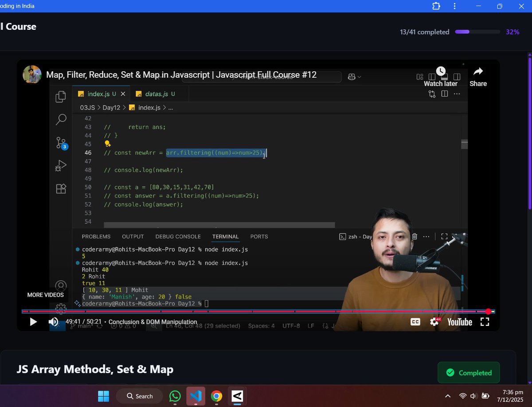
Task: Open the video title link at top
Action: point(181,75)
